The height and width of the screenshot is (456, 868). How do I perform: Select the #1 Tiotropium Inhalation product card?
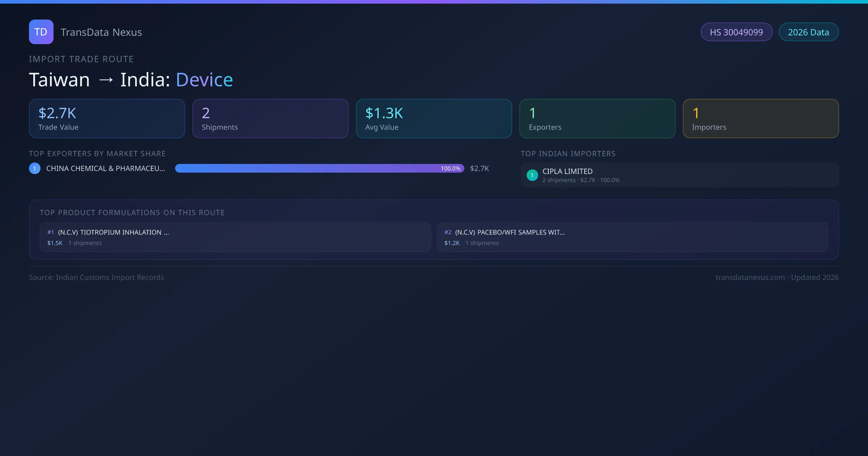coord(235,237)
